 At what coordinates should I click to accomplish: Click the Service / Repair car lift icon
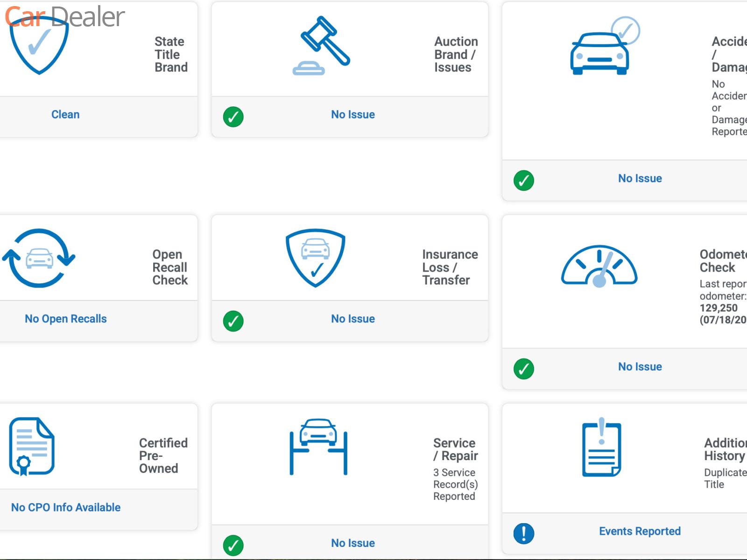click(x=318, y=447)
